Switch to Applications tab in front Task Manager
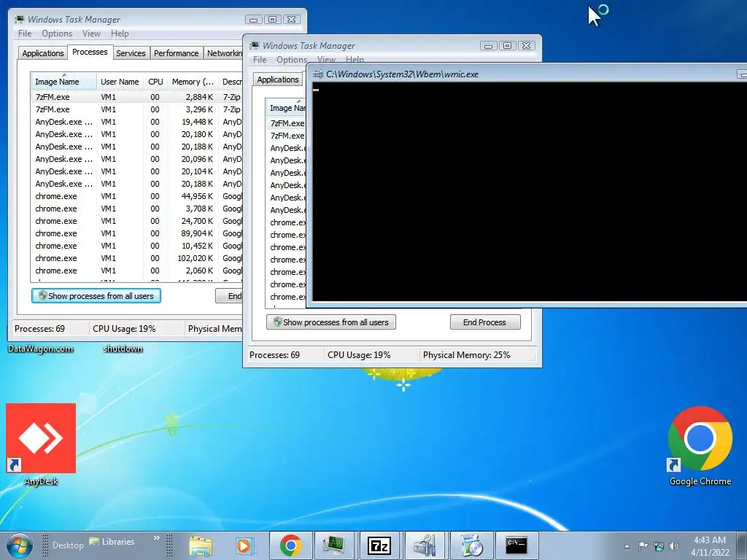The width and height of the screenshot is (747, 560). 278,79
